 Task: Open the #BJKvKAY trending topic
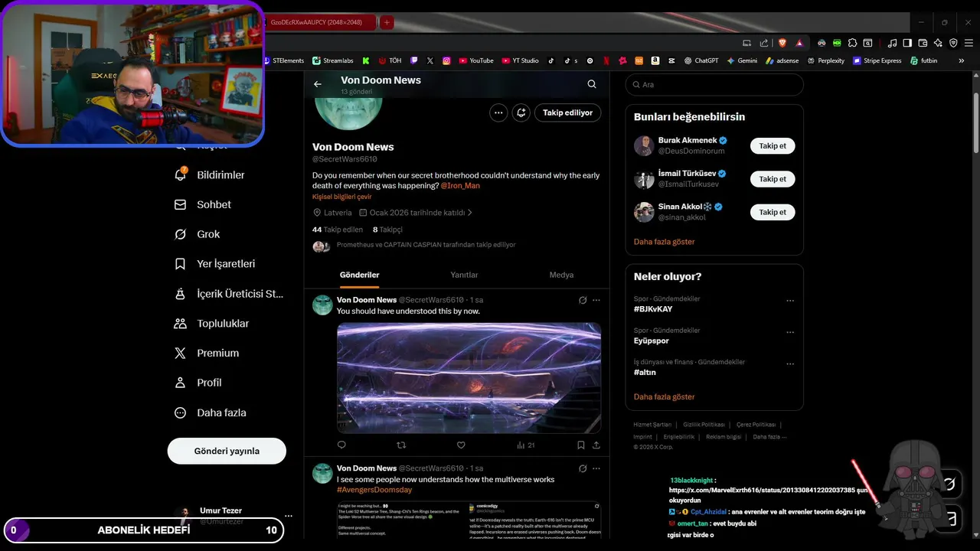tap(653, 309)
